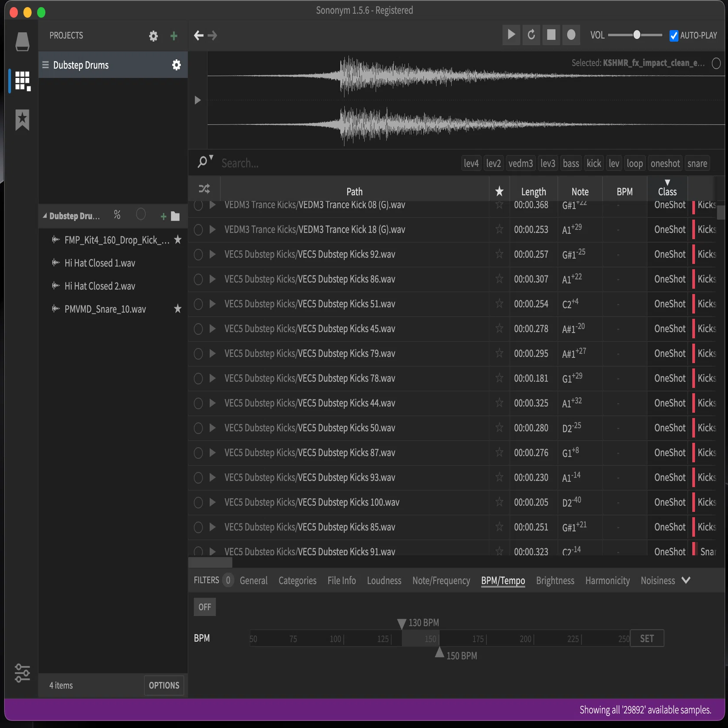
Task: Click the shuffle results icon
Action: coord(204,189)
